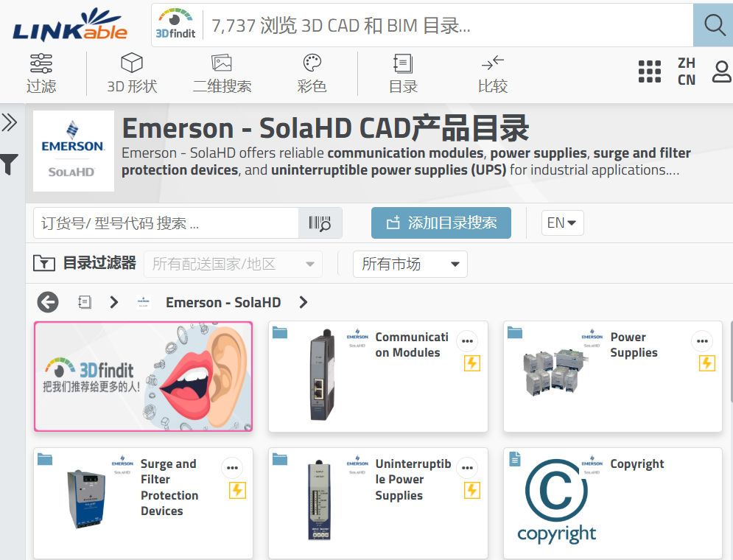Click the 目录过滤器 filter icon
This screenshot has width=733, height=560.
pos(44,263)
